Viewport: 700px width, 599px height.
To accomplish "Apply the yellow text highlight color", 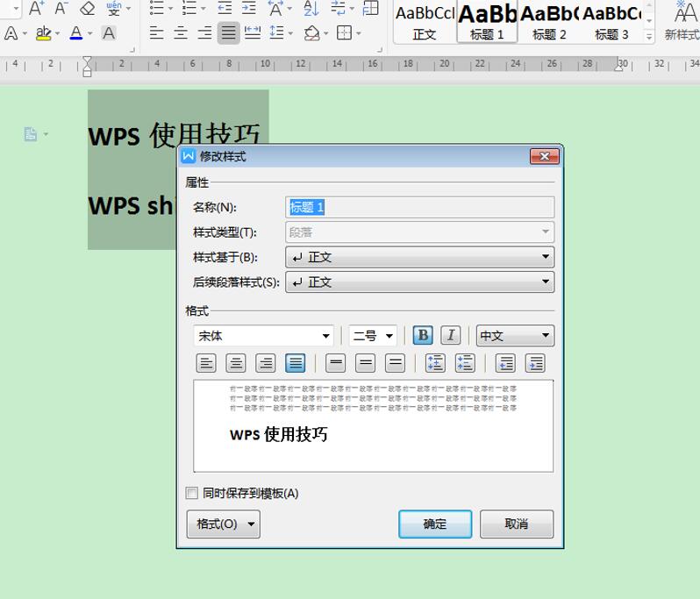I will click(x=43, y=33).
